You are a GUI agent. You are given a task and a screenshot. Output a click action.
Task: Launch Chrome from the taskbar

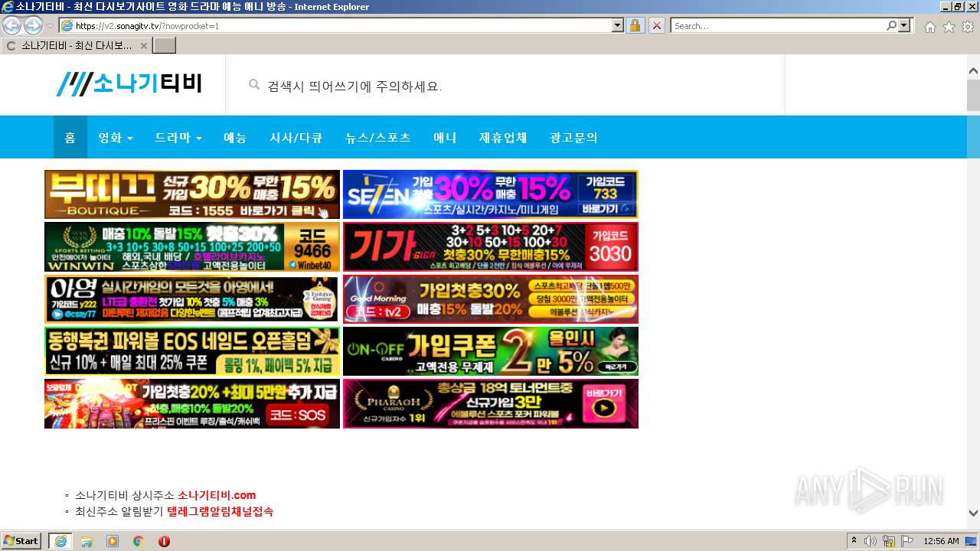(139, 541)
